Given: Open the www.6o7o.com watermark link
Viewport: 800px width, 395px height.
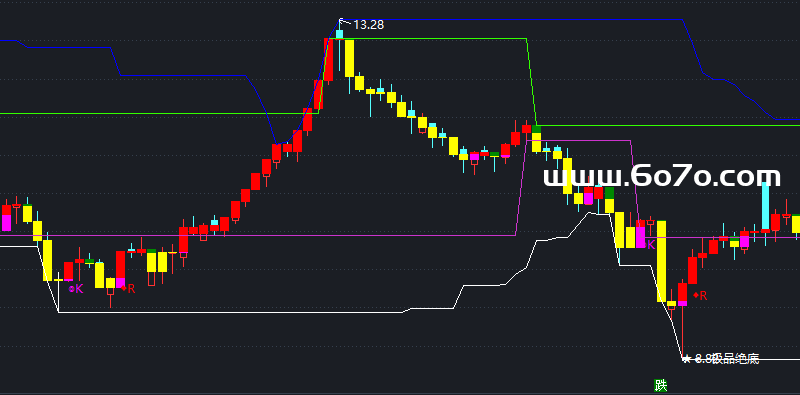Looking at the screenshot, I should 662,177.
